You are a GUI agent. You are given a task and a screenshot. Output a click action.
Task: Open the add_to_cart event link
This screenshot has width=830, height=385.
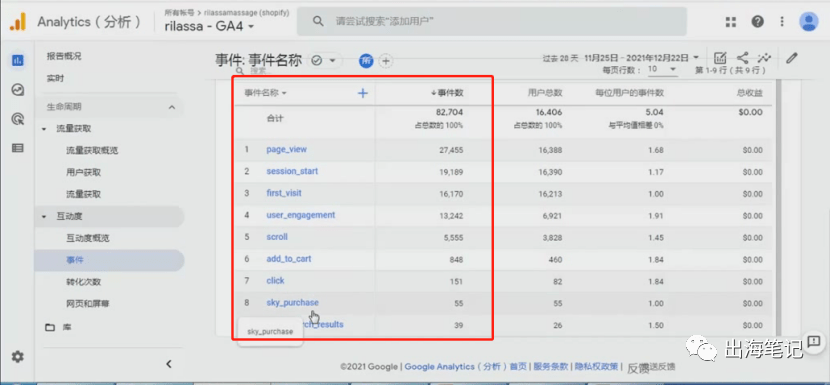288,259
